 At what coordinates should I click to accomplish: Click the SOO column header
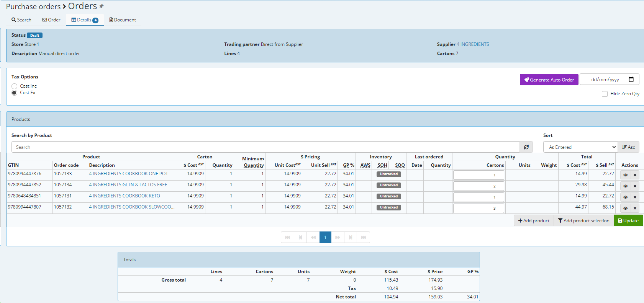pos(400,165)
